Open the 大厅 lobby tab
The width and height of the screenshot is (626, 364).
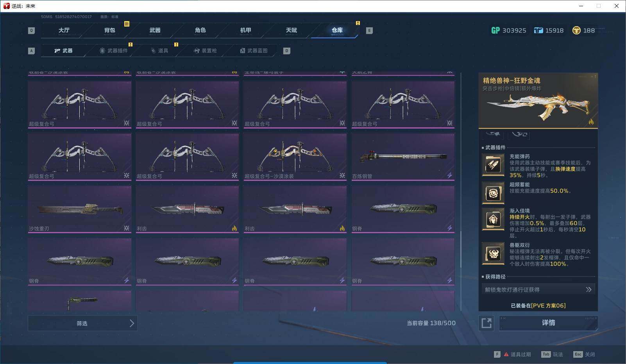64,30
